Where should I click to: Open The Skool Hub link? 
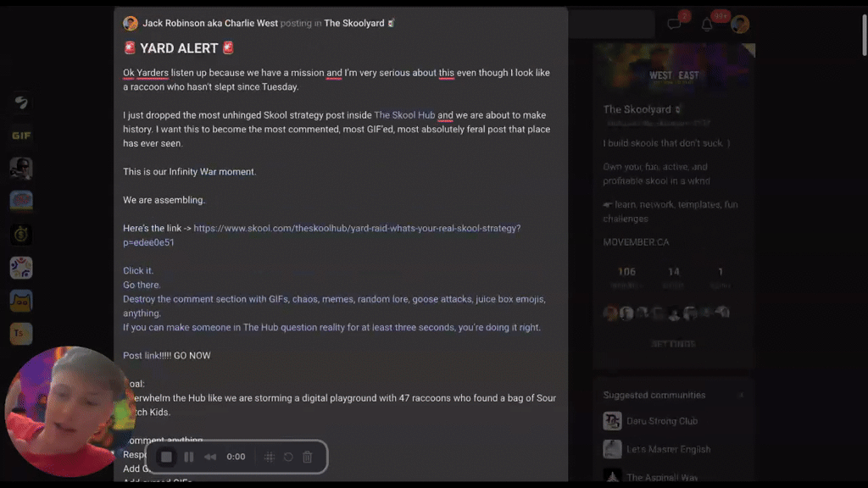pos(404,115)
